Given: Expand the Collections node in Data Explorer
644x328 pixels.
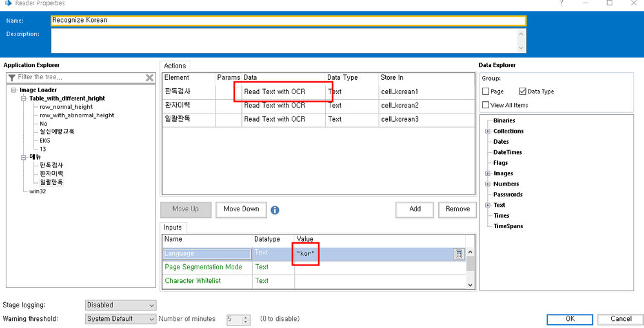Looking at the screenshot, I should (x=488, y=131).
